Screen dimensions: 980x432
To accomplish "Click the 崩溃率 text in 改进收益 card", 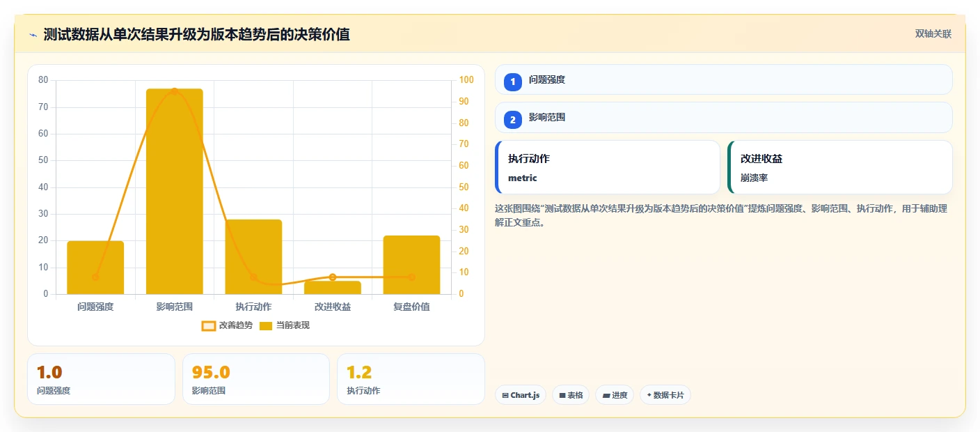I will [x=754, y=178].
